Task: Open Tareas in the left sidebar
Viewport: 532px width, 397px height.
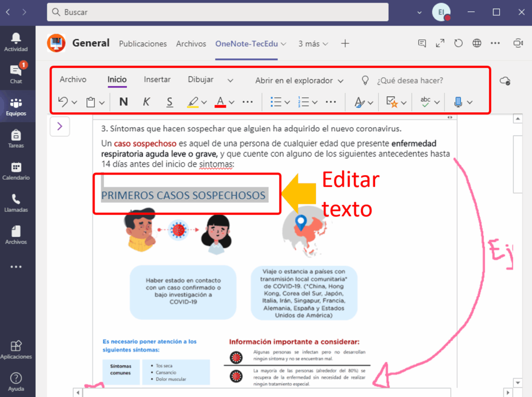Action: tap(16, 139)
